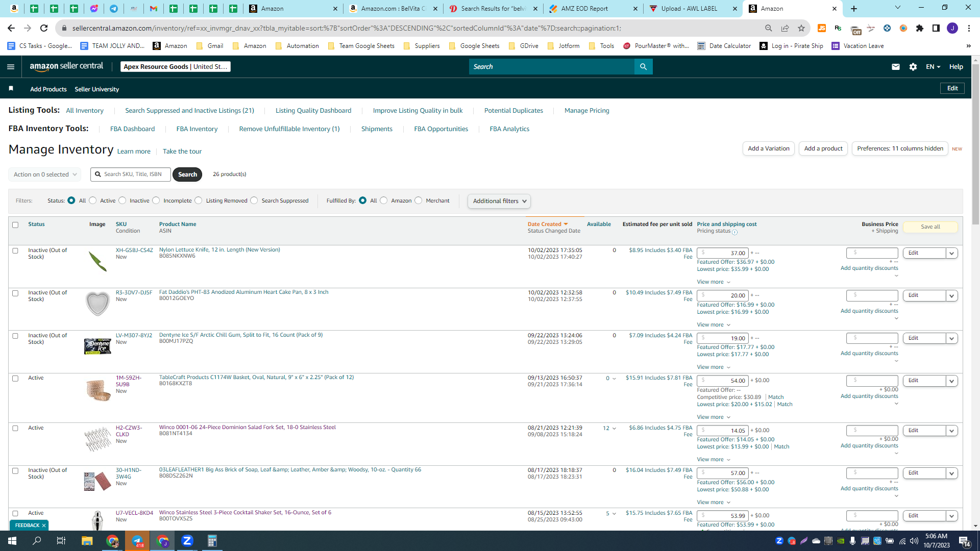The image size is (980, 551).
Task: Open Nylon Lettuce Knife product link
Action: (x=219, y=249)
